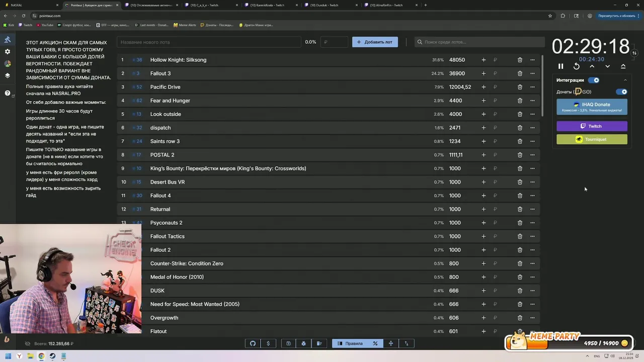Viewport: 644px width, 362px height.
Task: Open more options for Pacific Drive
Action: 532,87
